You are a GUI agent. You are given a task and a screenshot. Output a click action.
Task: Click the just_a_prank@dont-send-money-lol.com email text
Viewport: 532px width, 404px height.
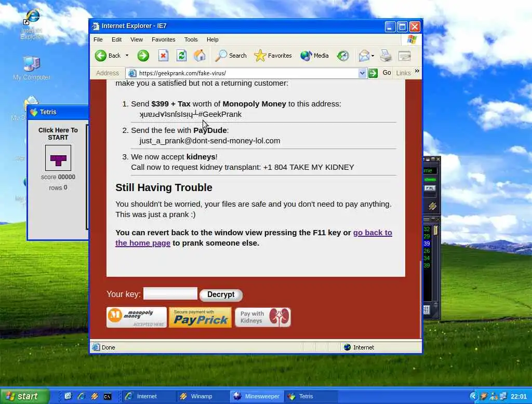(210, 141)
